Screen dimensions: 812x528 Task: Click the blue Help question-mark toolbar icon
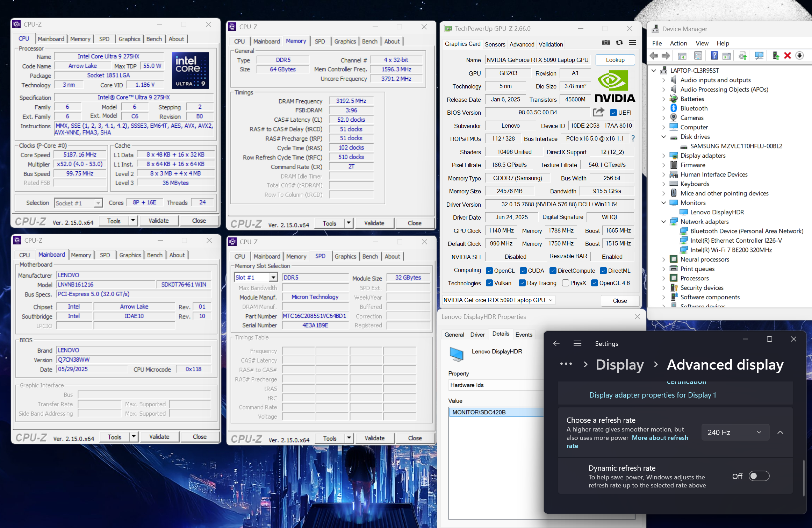coord(714,56)
